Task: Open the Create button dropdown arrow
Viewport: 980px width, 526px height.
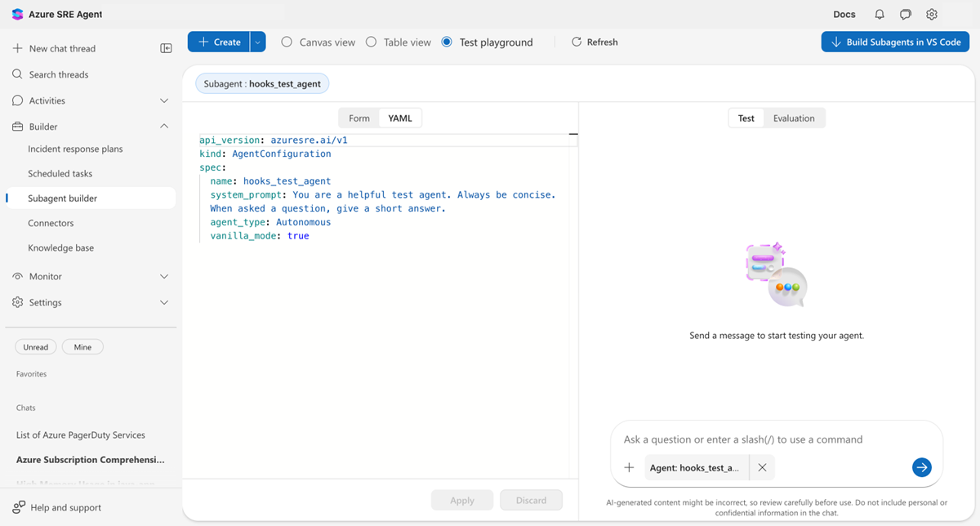Action: (x=257, y=42)
